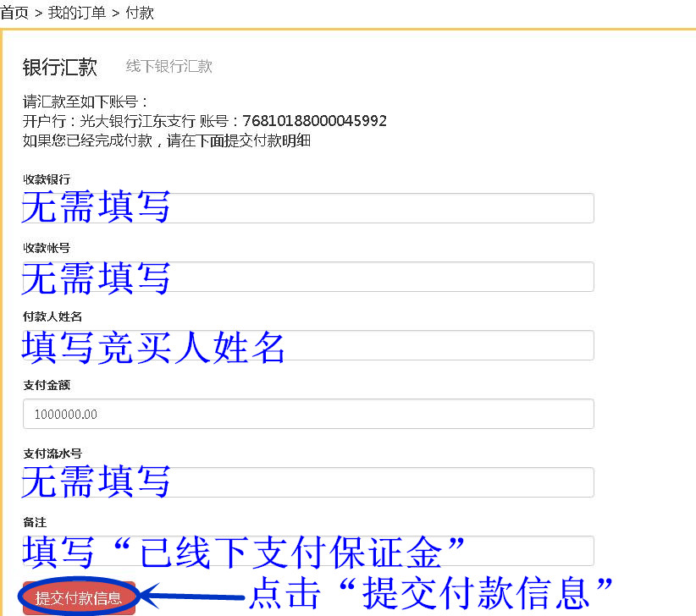Click the 收款银行 field label
696x616 pixels.
(x=47, y=179)
